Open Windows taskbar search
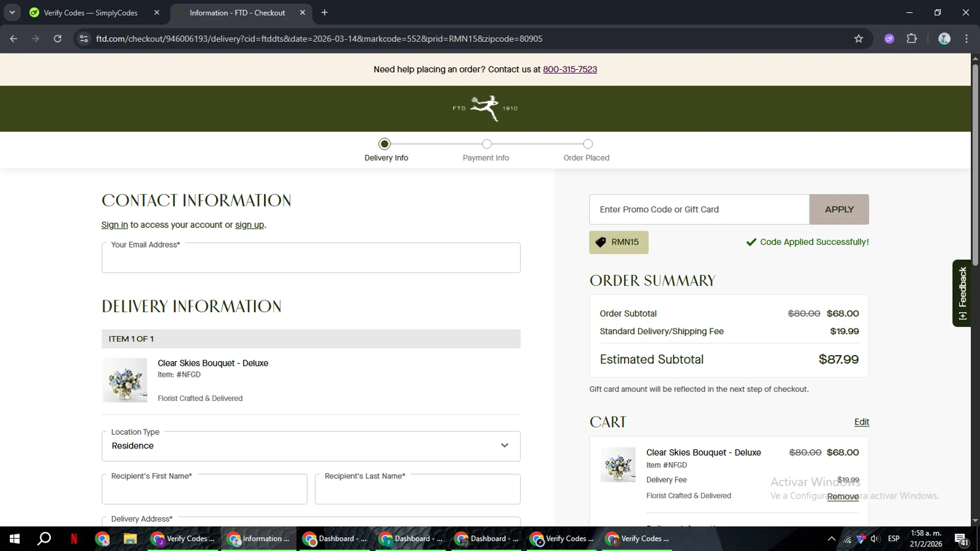 44,539
